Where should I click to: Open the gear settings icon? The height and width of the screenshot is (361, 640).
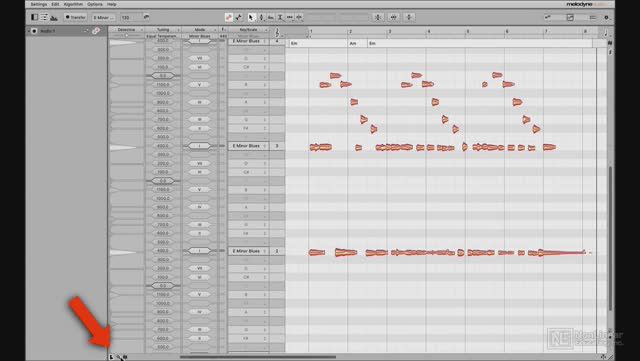click(x=607, y=17)
